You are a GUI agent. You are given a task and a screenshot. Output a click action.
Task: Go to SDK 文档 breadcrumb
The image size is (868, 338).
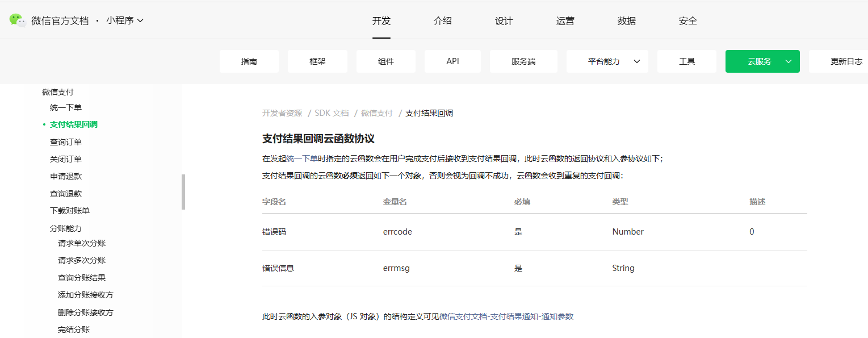point(332,113)
